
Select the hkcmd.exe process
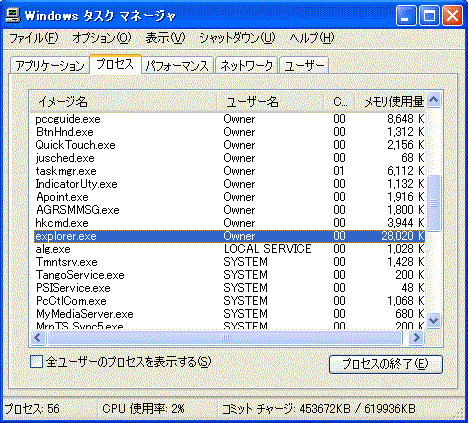[x=230, y=223]
